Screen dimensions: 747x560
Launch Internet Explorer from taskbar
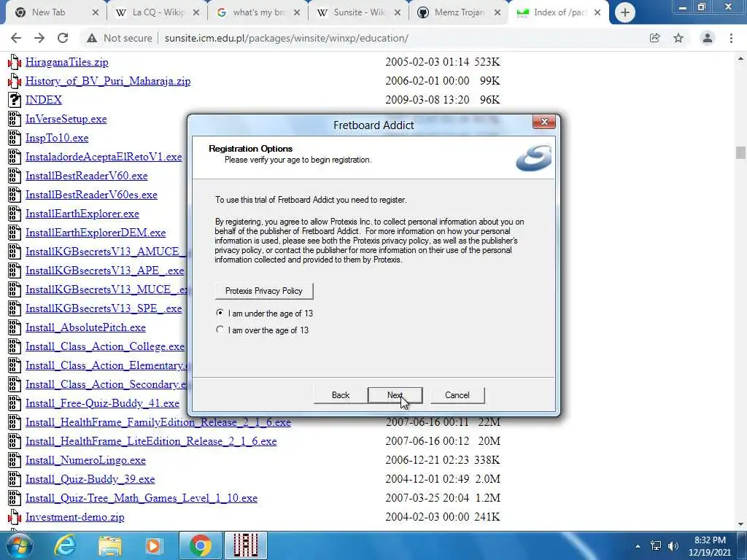(64, 545)
